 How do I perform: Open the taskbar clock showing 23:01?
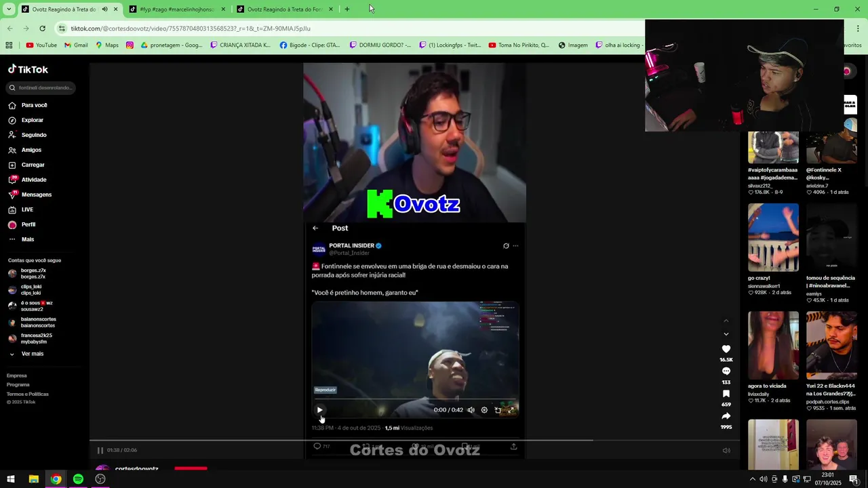[x=828, y=479]
